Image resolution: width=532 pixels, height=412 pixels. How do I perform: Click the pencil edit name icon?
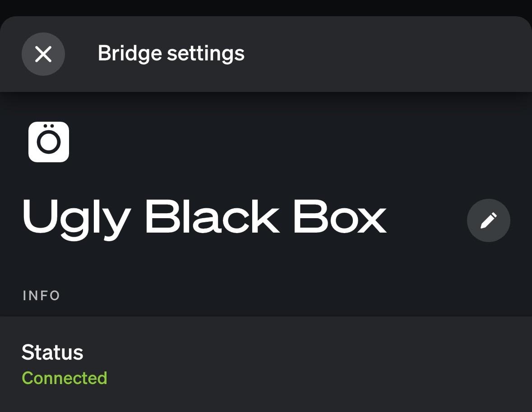[488, 220]
